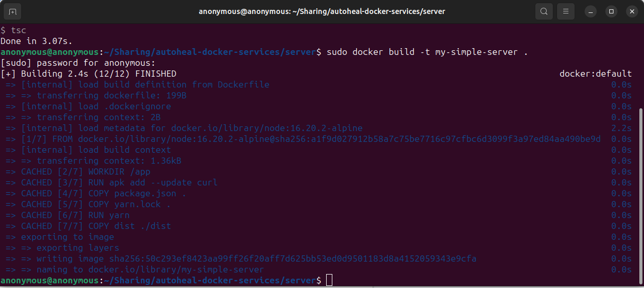Click the "CACHED [2/7] WORKDIR /app" line
Viewport: 644px width, 288px height.
coord(85,171)
